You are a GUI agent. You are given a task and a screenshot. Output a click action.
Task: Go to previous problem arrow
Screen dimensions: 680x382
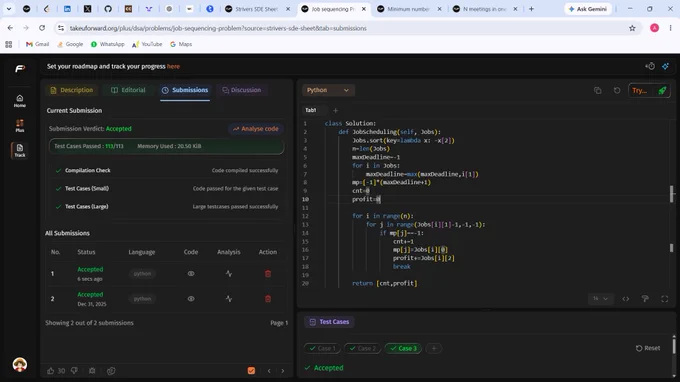tap(269, 371)
